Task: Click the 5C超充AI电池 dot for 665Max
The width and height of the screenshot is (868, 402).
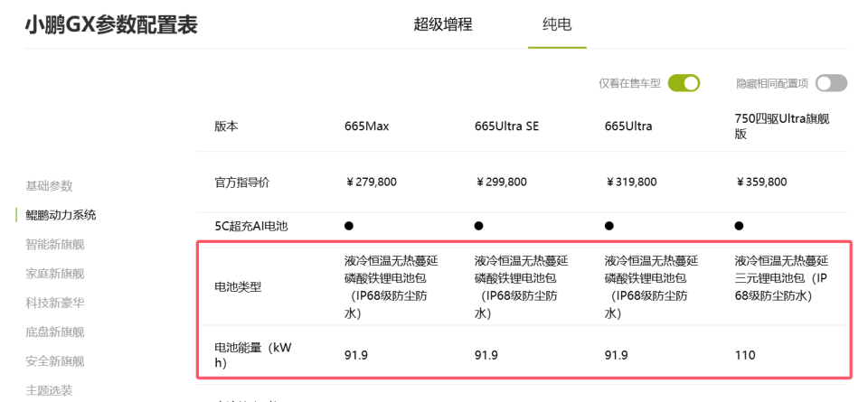Action: pos(349,226)
